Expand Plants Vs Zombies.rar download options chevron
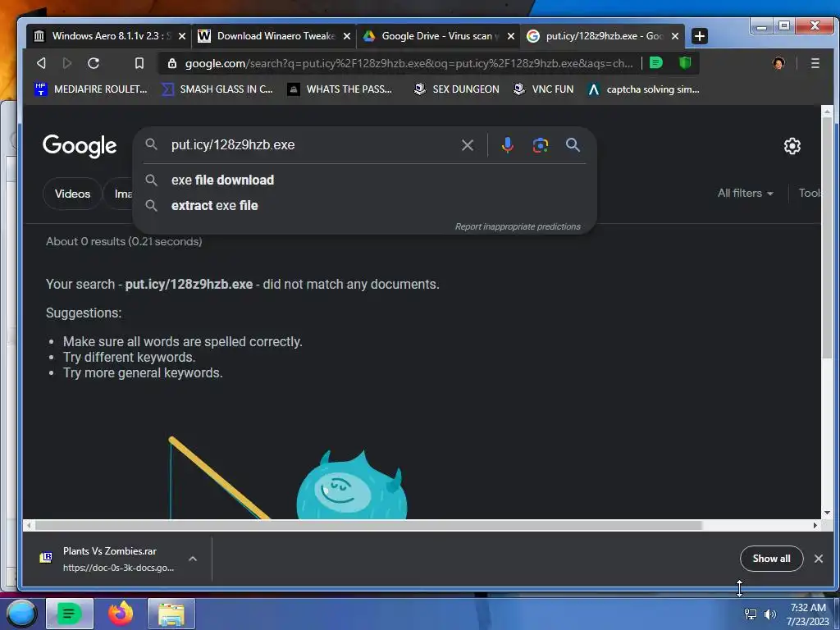 click(193, 559)
